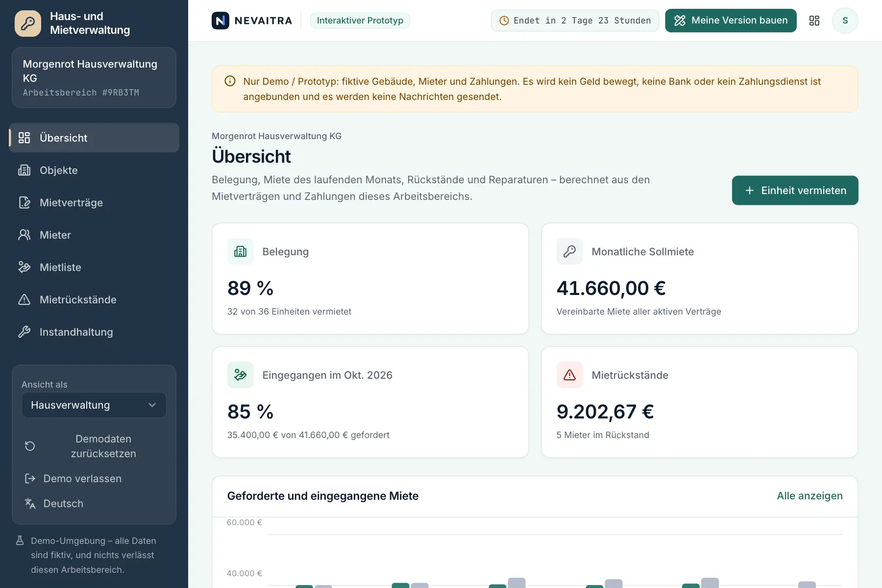Click the building icon on Belegung card

(240, 251)
